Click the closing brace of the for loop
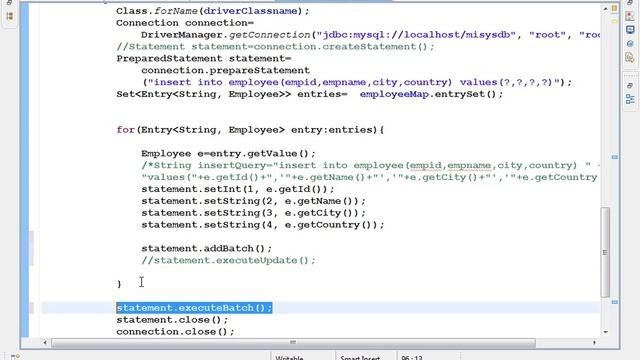 (x=119, y=284)
